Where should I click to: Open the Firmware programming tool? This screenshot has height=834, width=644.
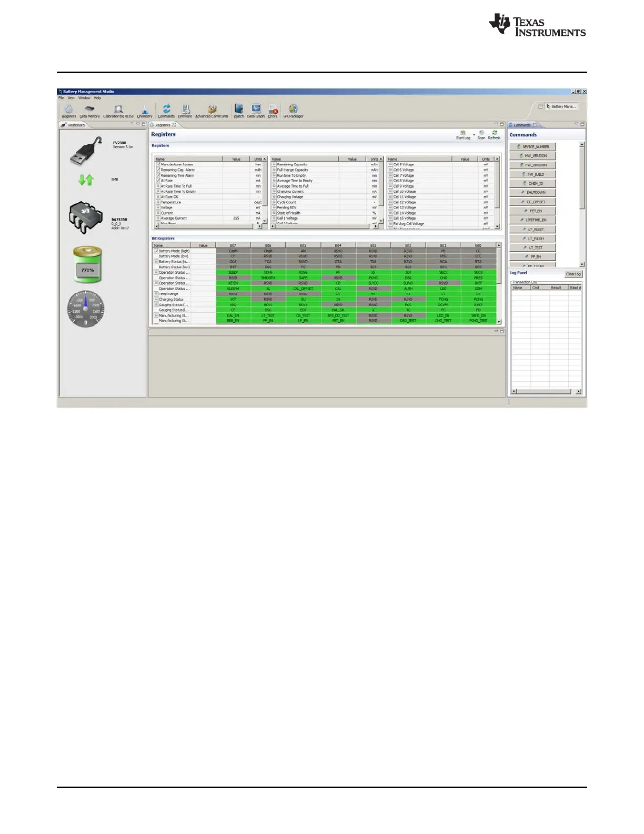click(x=185, y=111)
